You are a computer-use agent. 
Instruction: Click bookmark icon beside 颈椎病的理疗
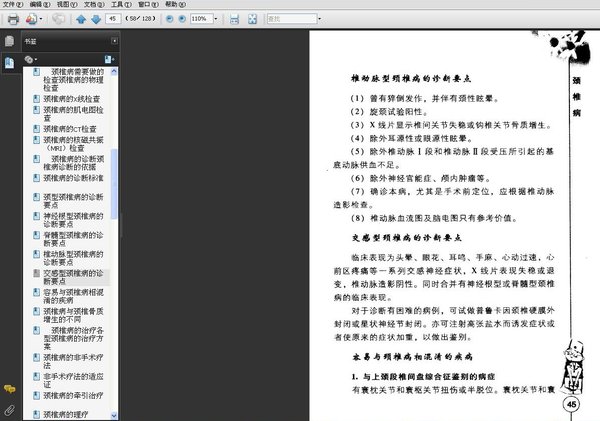36,414
